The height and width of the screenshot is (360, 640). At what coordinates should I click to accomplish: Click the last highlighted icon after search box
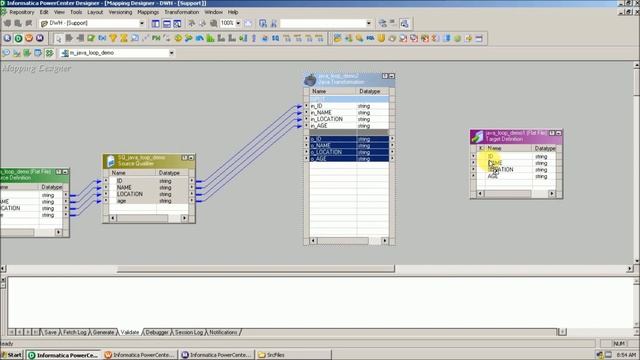(x=404, y=23)
